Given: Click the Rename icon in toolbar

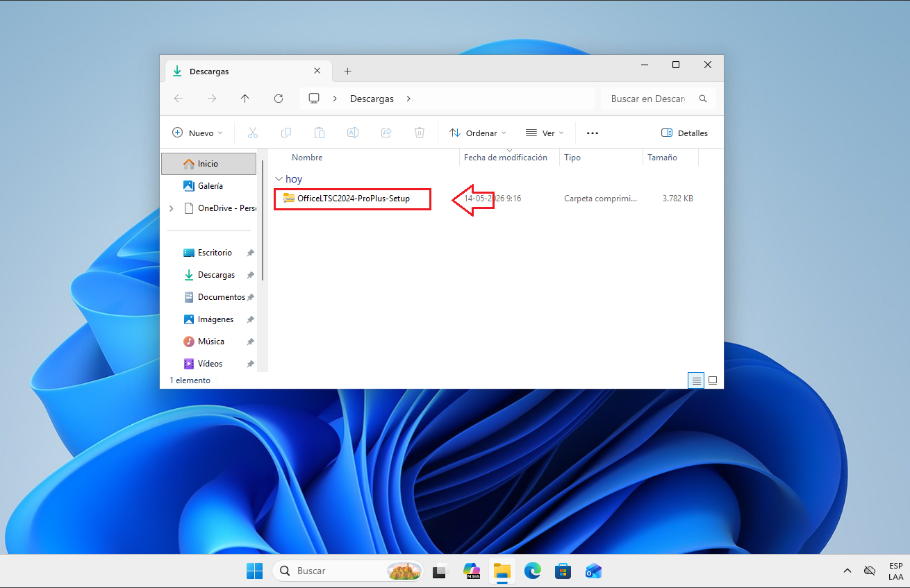Looking at the screenshot, I should pyautogui.click(x=353, y=133).
